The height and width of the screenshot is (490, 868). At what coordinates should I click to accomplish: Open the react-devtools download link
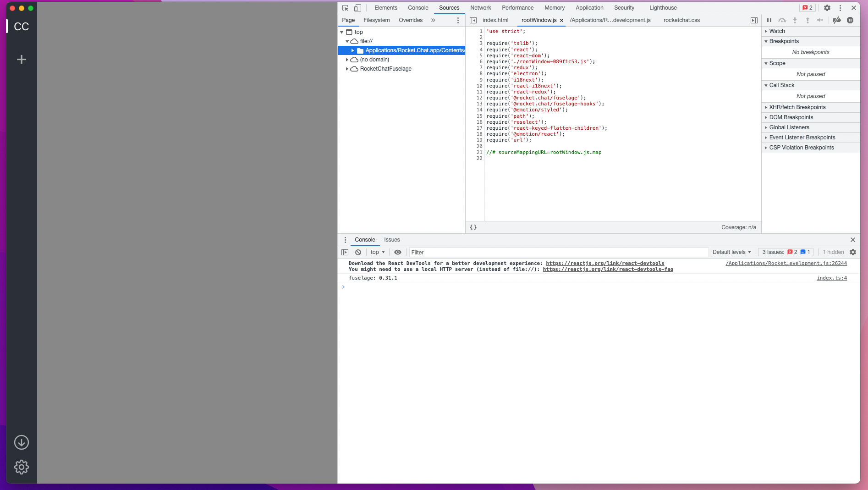click(x=604, y=263)
